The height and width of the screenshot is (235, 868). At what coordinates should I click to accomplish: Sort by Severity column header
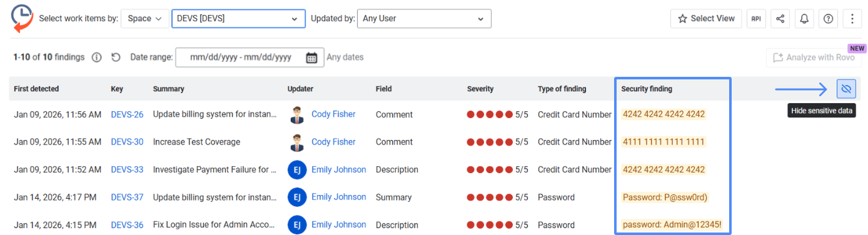tap(480, 89)
